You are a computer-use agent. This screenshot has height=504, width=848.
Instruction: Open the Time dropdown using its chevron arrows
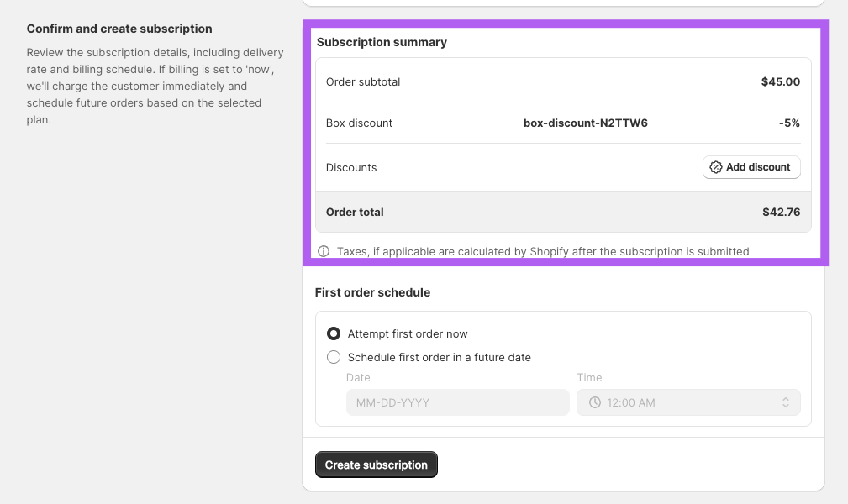785,402
